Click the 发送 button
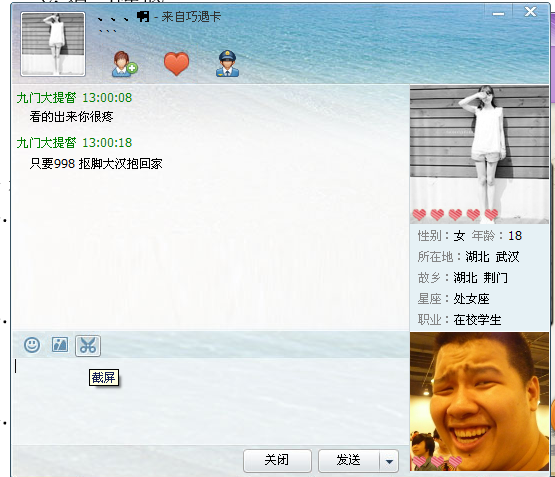 (349, 460)
